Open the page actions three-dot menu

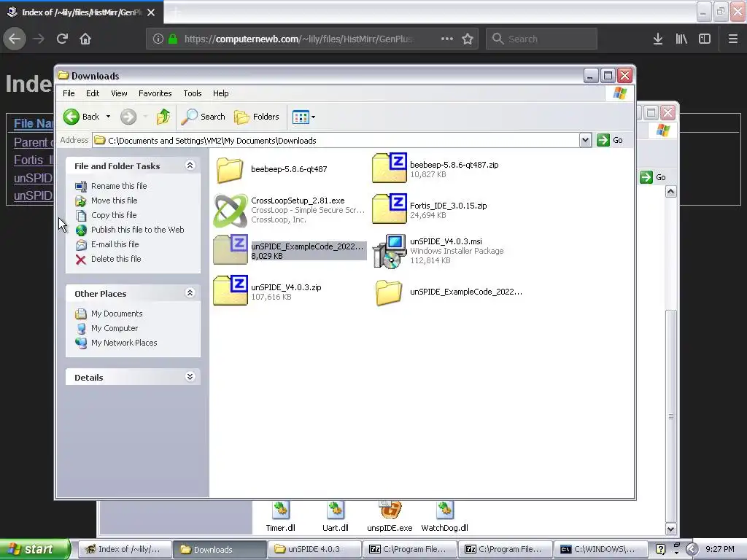tap(447, 39)
